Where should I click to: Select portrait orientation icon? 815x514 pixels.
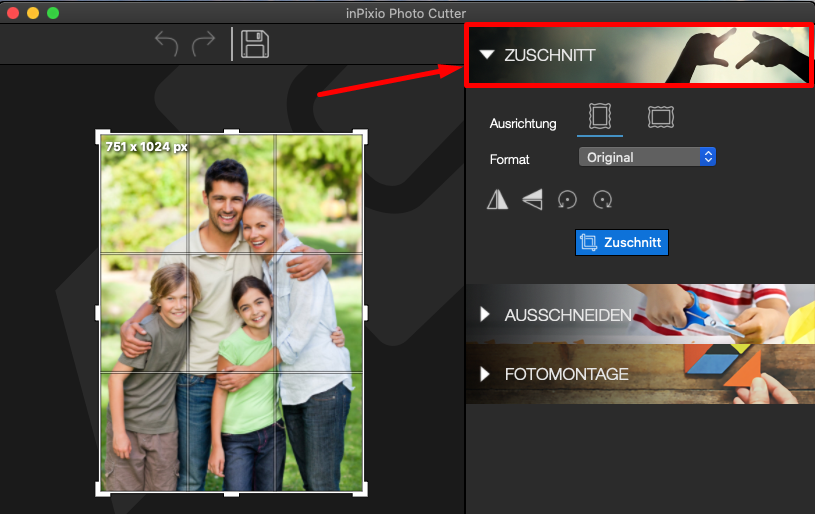[600, 116]
